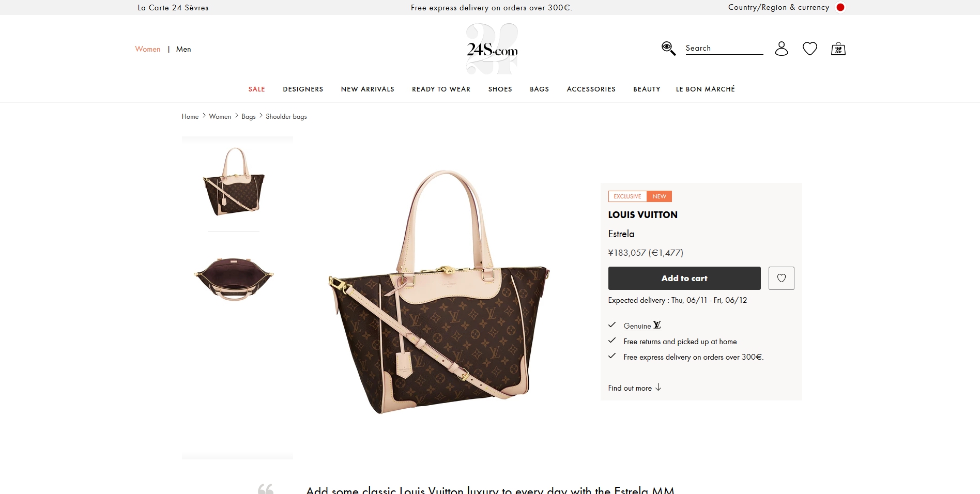The image size is (980, 494).
Task: Open the Bags menu item
Action: pyautogui.click(x=539, y=89)
